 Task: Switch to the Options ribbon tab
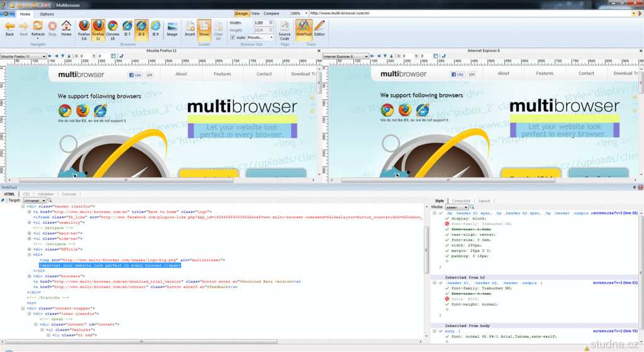(47, 13)
